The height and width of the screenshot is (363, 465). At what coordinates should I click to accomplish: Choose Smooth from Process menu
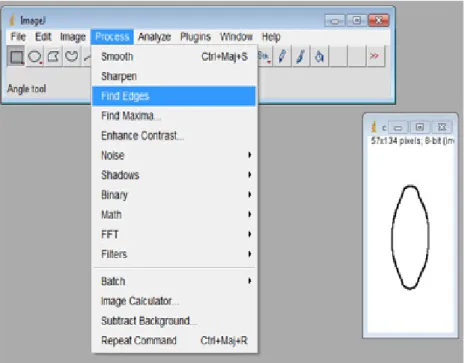pos(174,57)
